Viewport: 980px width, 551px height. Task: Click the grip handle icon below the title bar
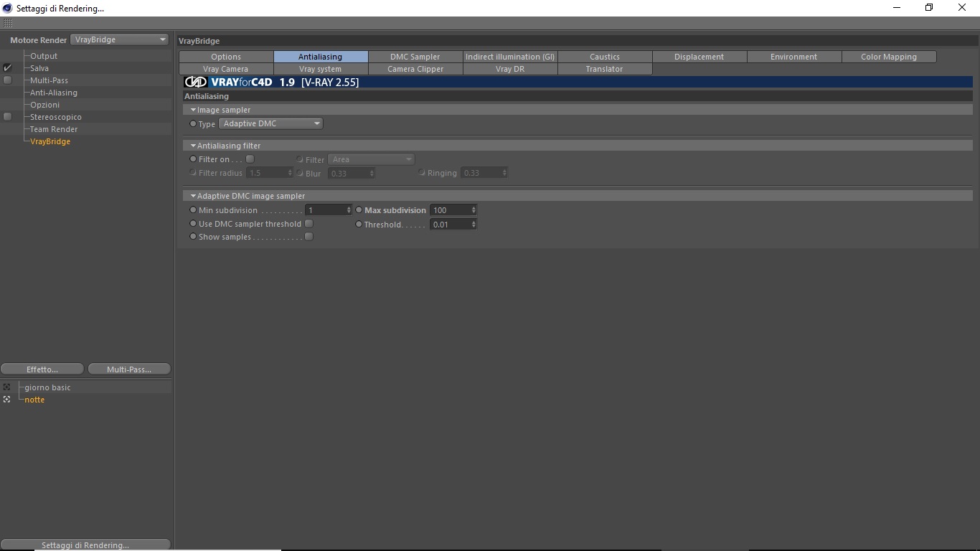(8, 24)
